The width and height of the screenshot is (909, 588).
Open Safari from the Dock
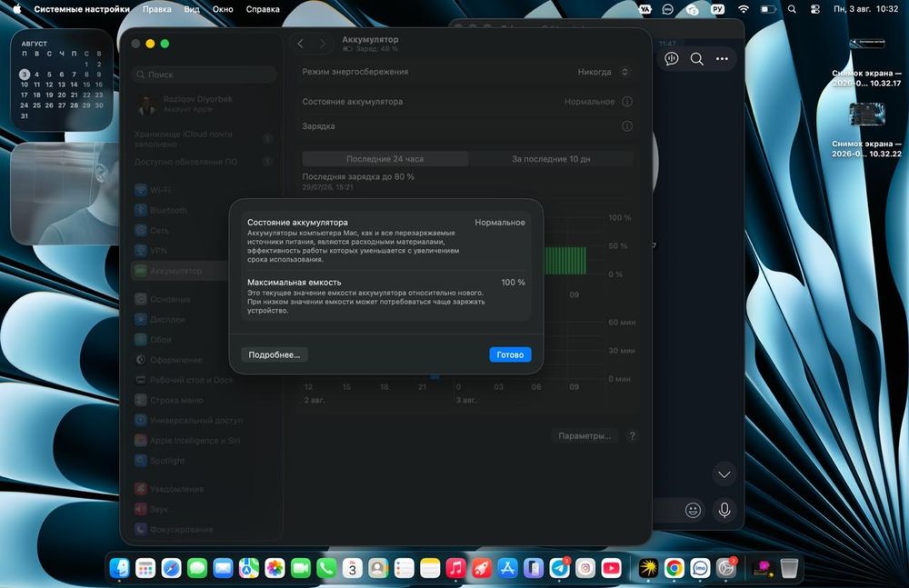171,568
